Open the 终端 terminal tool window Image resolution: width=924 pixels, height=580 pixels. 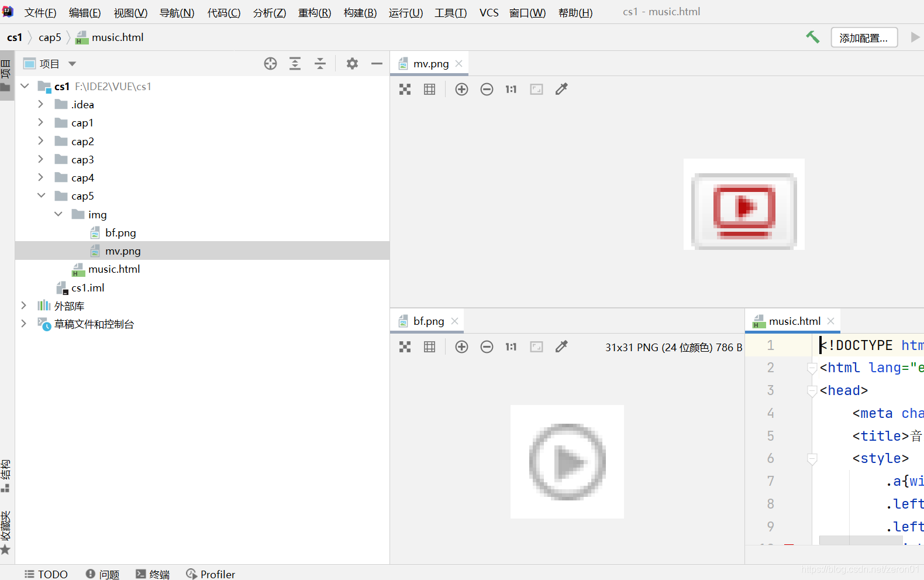(x=153, y=574)
